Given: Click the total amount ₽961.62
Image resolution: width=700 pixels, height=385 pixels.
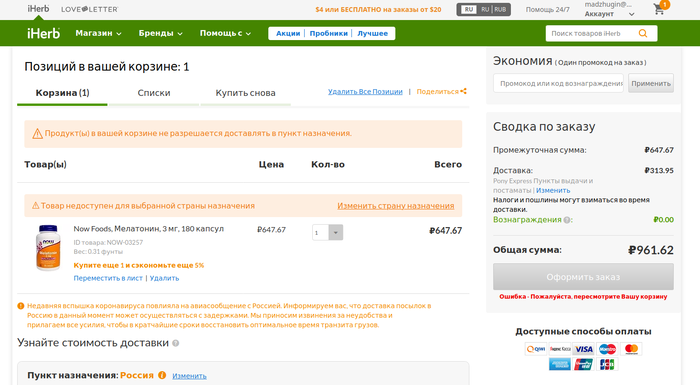Looking at the screenshot, I should pyautogui.click(x=651, y=250).
